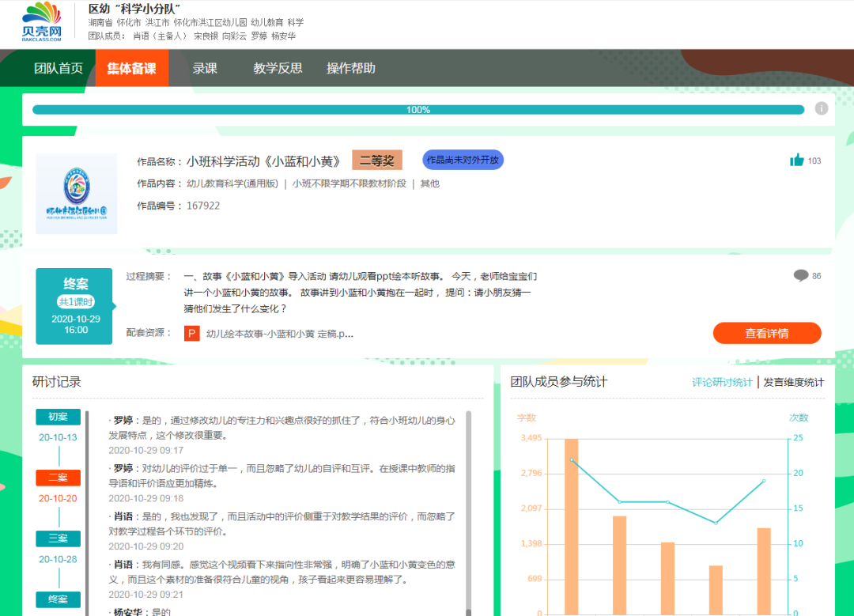Select the 终案 stage in the timeline
Screen dimensions: 854x616
[x=59, y=599]
